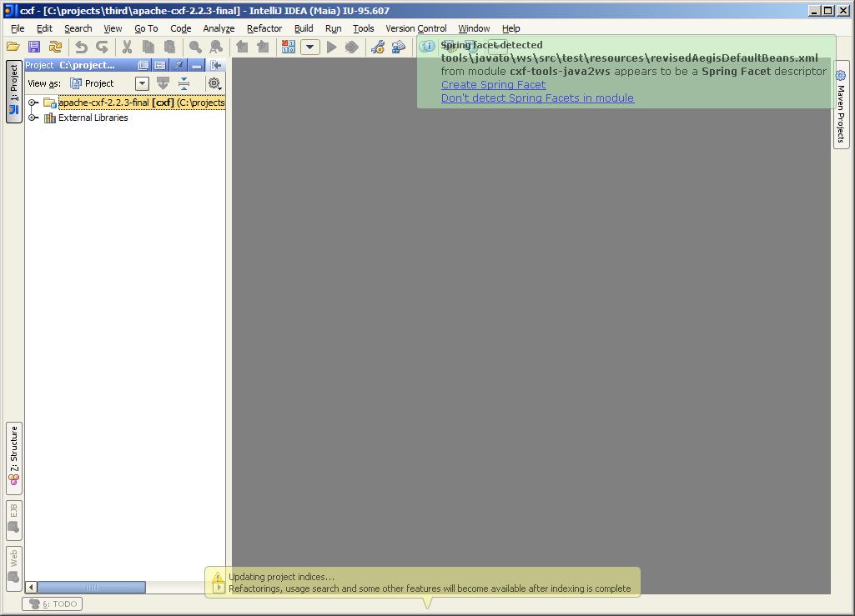Click the Copy toolbar icon
Viewport: 855px width, 616px height.
[148, 47]
